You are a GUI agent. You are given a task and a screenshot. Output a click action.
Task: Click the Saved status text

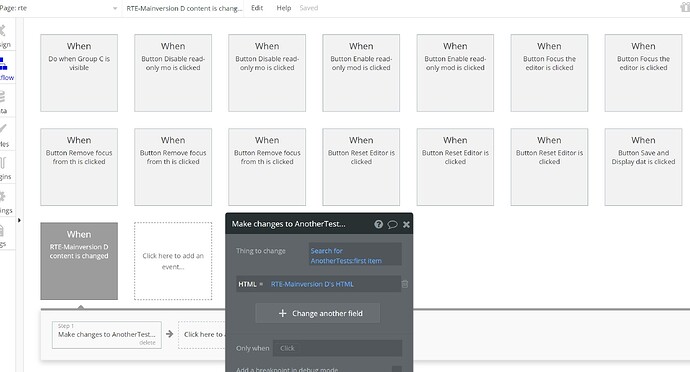click(x=308, y=8)
